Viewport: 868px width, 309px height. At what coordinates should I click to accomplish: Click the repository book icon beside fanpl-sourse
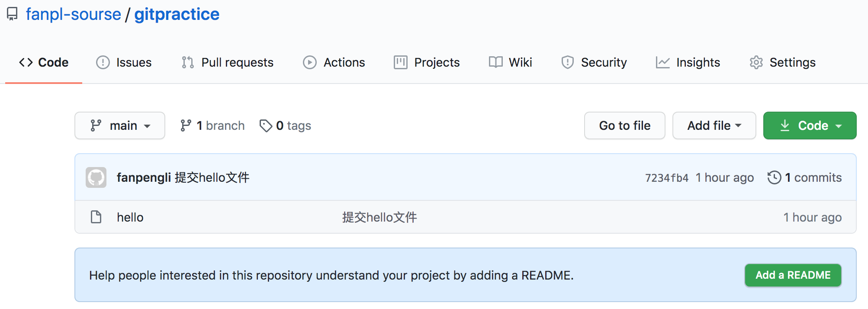[x=12, y=14]
